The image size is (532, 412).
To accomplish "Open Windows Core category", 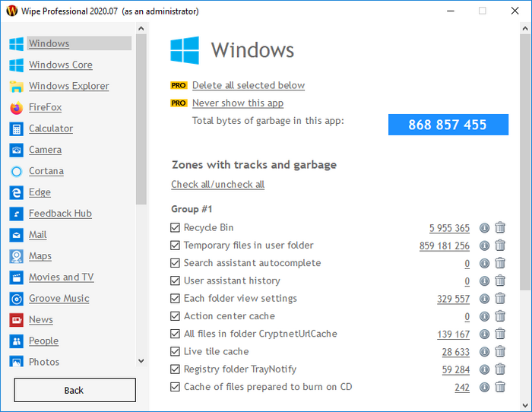I will (61, 65).
